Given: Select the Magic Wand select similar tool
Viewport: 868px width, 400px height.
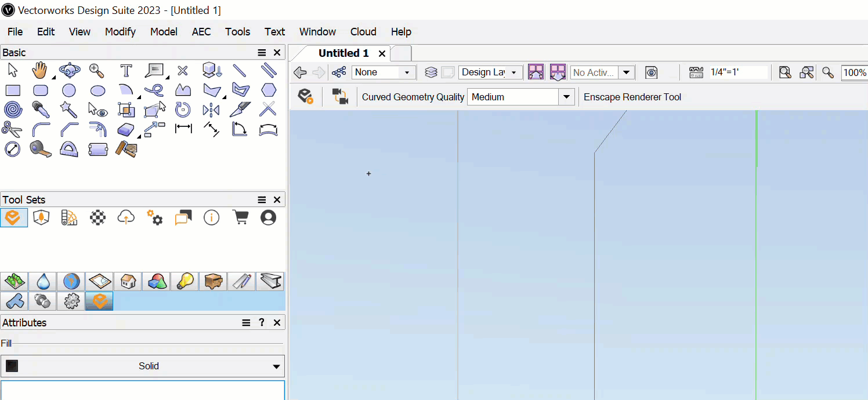Looking at the screenshot, I should click(69, 110).
